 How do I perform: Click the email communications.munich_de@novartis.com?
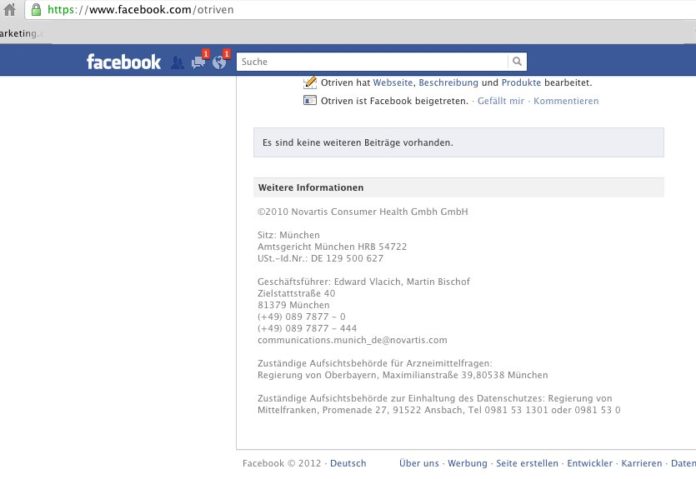352,340
